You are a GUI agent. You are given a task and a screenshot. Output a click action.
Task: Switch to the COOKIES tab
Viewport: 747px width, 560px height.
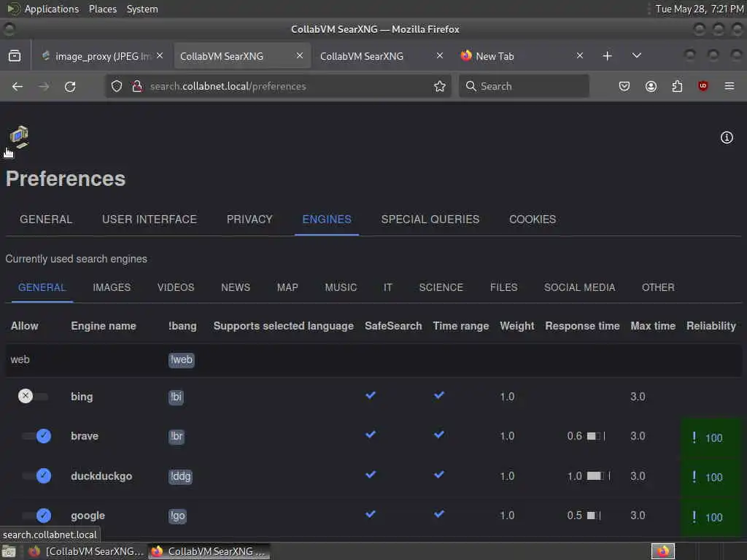(x=532, y=219)
